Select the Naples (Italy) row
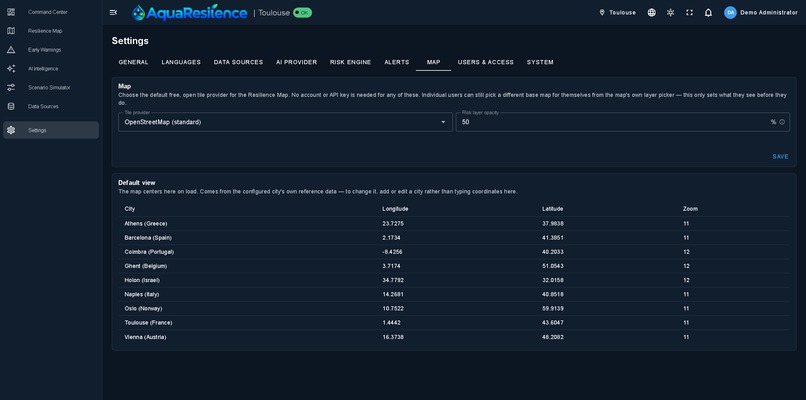The width and height of the screenshot is (806, 400). tap(454, 295)
